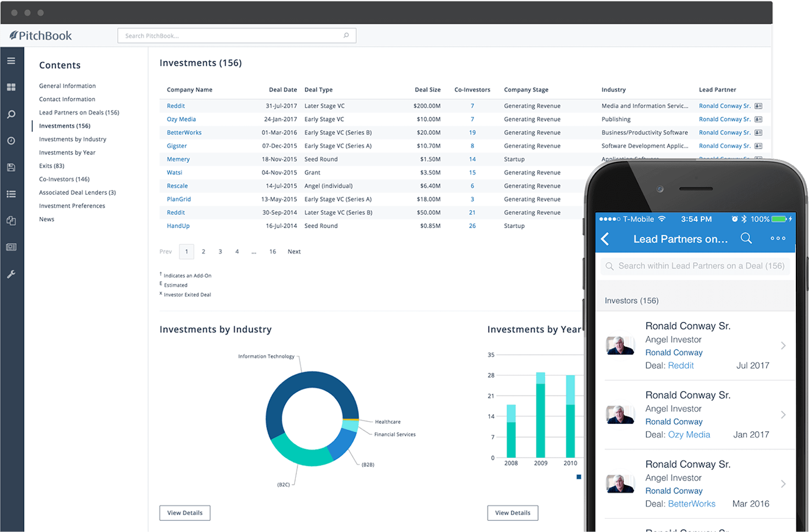Open News in Contents list

pos(47,219)
